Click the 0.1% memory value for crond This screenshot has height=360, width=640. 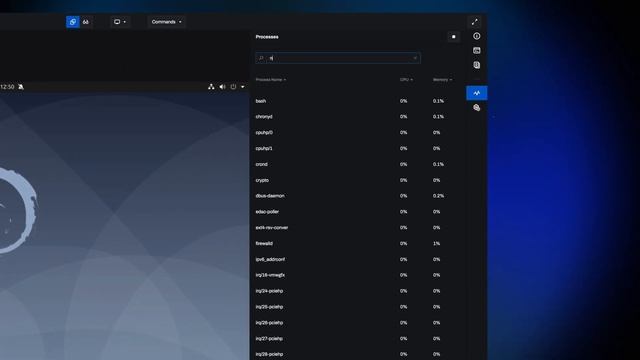click(438, 164)
